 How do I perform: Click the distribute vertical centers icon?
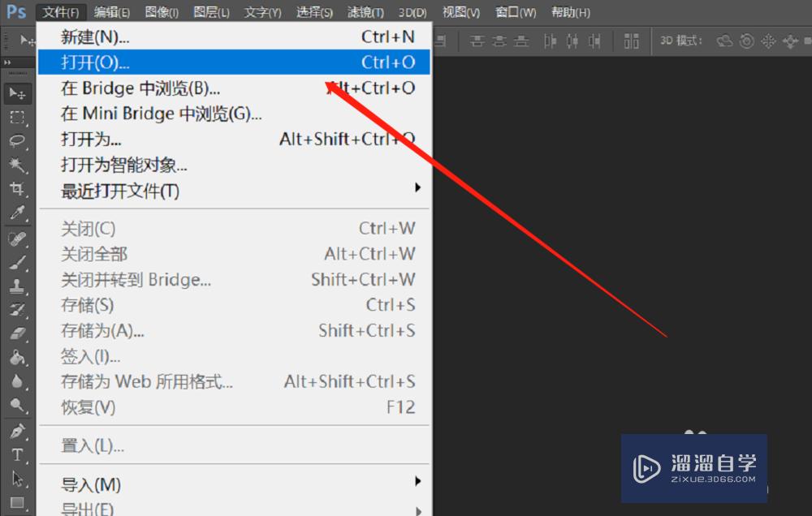tap(499, 41)
